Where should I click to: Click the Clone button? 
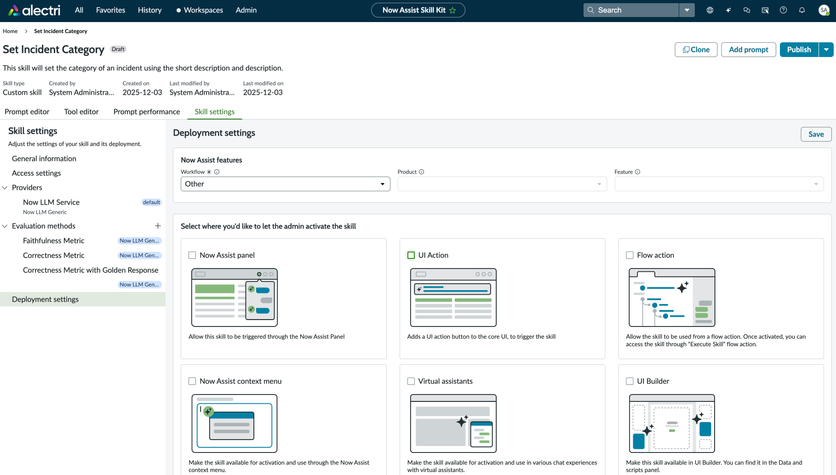click(x=695, y=49)
